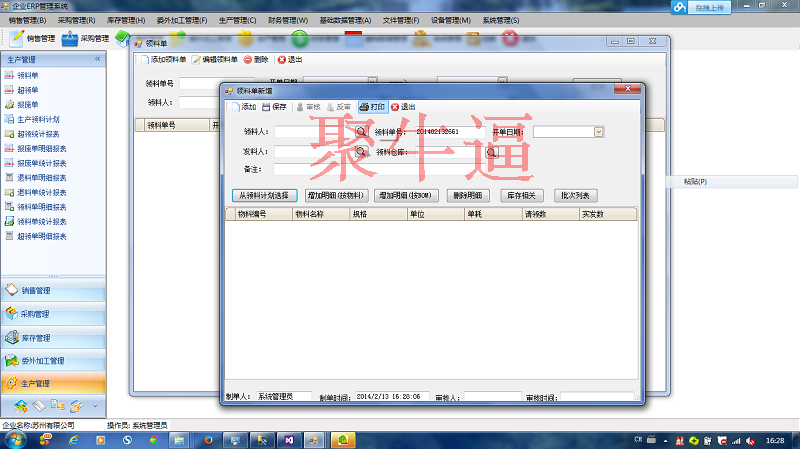The width and height of the screenshot is (800, 449).
Task: Open 领料单明细报表 report icon
Action: 9,207
